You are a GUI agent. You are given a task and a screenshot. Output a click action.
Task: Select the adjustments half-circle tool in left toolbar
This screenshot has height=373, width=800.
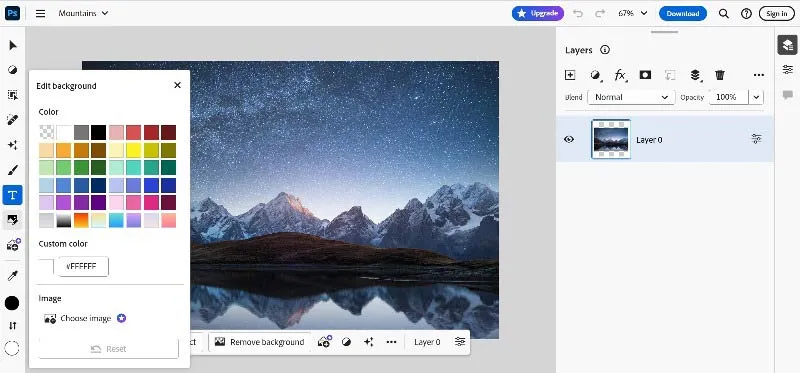[x=13, y=70]
